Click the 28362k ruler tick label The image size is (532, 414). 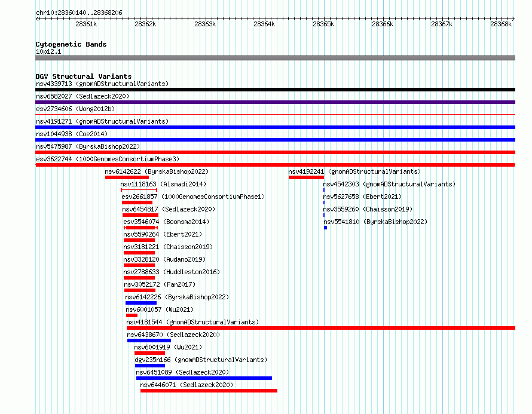pyautogui.click(x=145, y=24)
